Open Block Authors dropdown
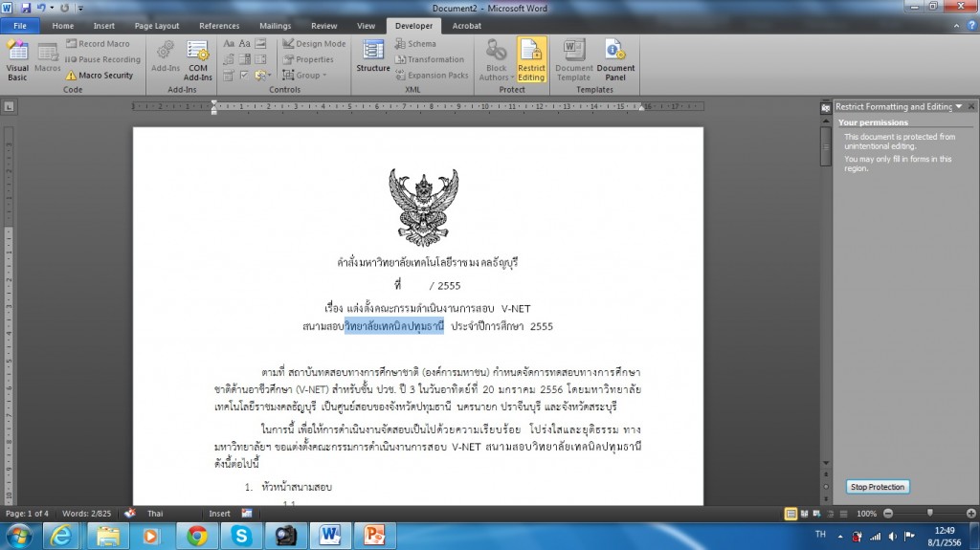The image size is (980, 550). pyautogui.click(x=497, y=60)
